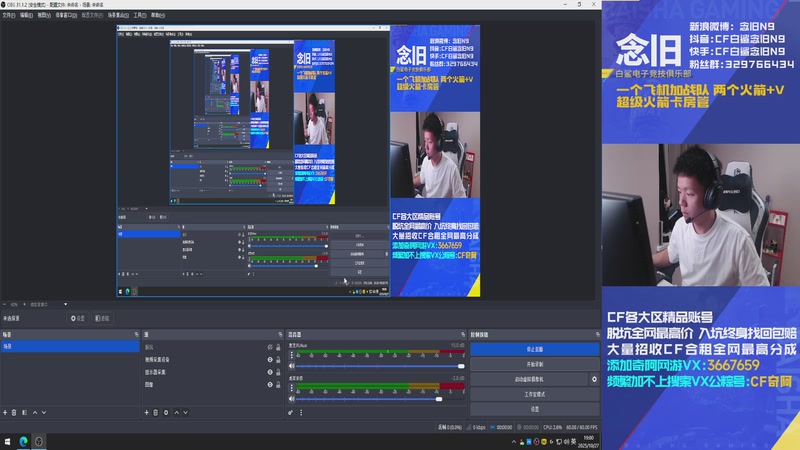The height and width of the screenshot is (450, 800).
Task: Click the CPU usage status text
Action: click(x=553, y=428)
